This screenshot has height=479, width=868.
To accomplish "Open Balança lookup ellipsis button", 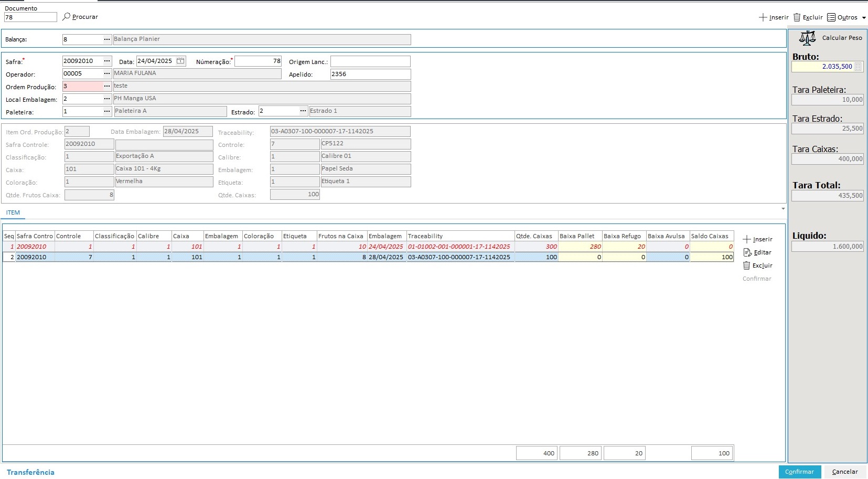I will 107,39.
